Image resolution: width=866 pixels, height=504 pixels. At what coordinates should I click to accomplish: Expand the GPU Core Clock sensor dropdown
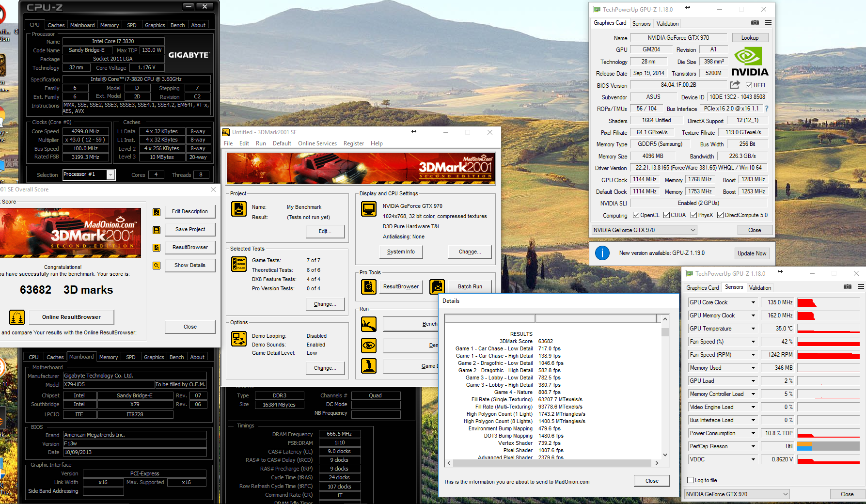click(753, 302)
